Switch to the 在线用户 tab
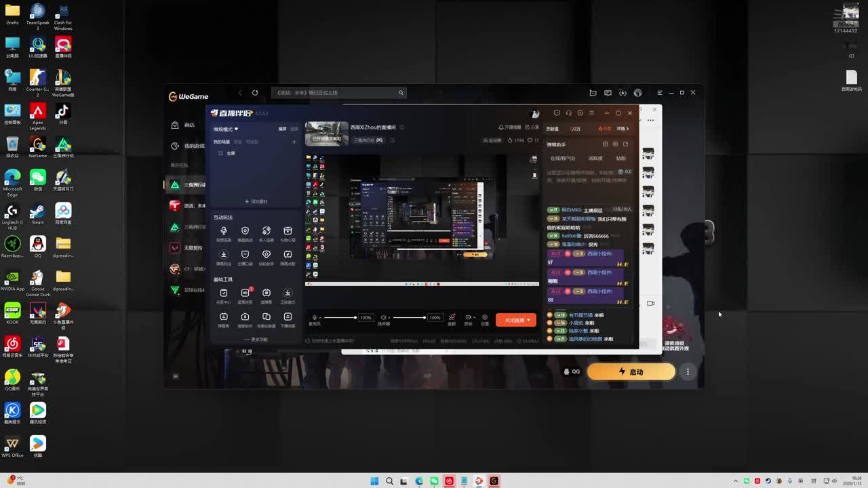868x488 pixels. pyautogui.click(x=562, y=159)
